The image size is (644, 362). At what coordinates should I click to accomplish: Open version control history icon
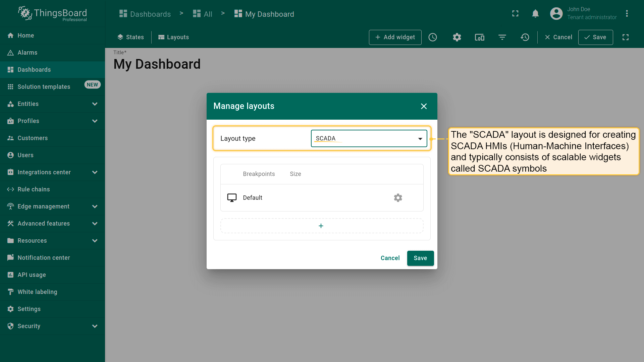525,37
